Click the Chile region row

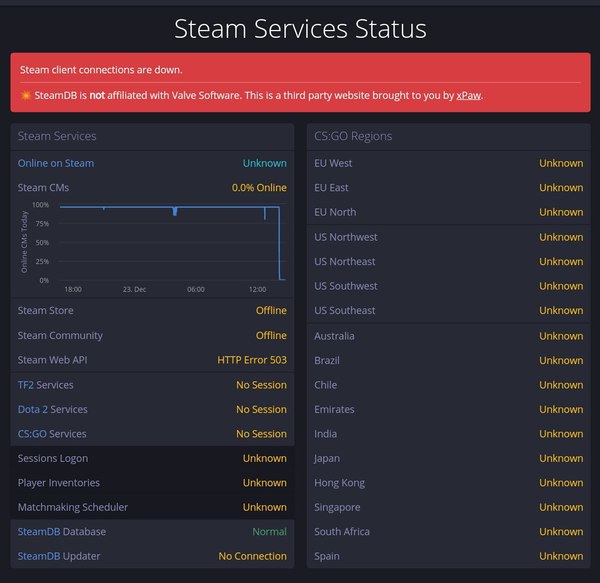448,385
